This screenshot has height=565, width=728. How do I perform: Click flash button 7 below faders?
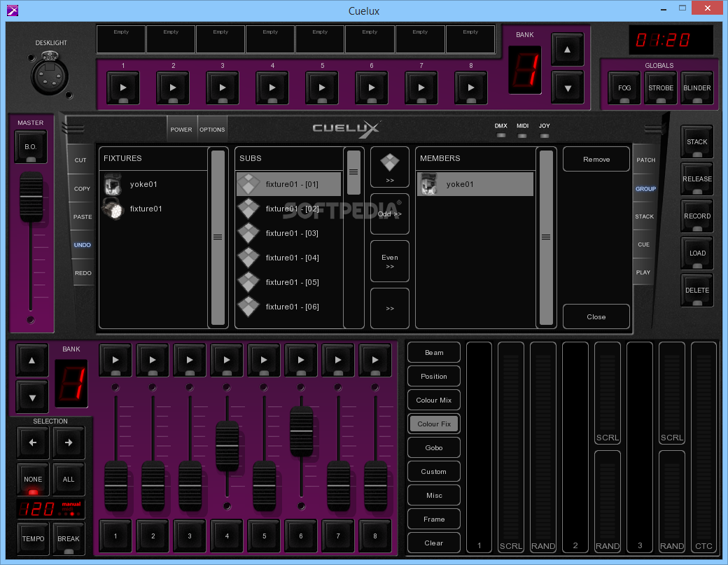(x=338, y=536)
